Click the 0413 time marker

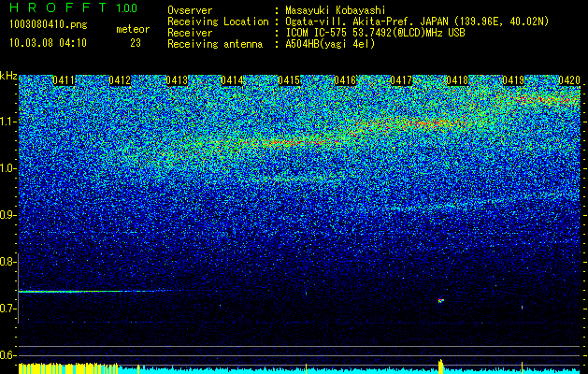point(177,80)
